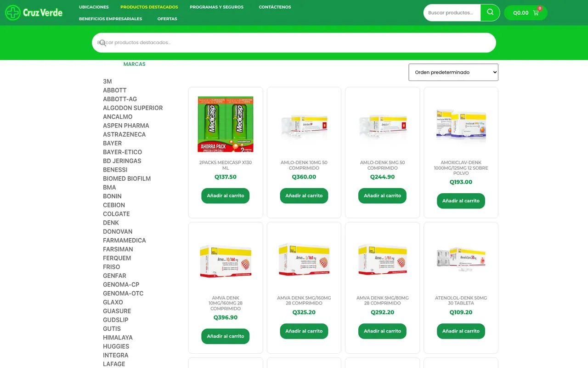Pick the FARSIMAN brand
The height and width of the screenshot is (368, 588).
click(x=118, y=249)
